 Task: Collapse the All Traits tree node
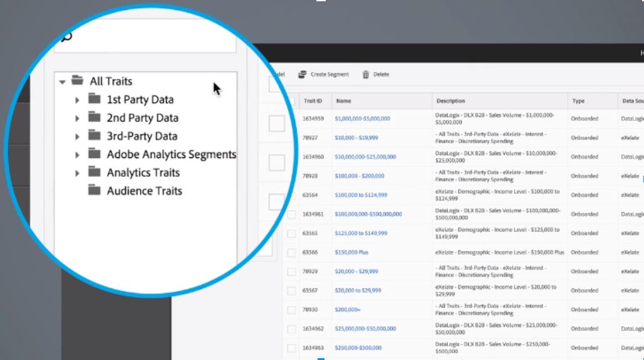coord(62,82)
